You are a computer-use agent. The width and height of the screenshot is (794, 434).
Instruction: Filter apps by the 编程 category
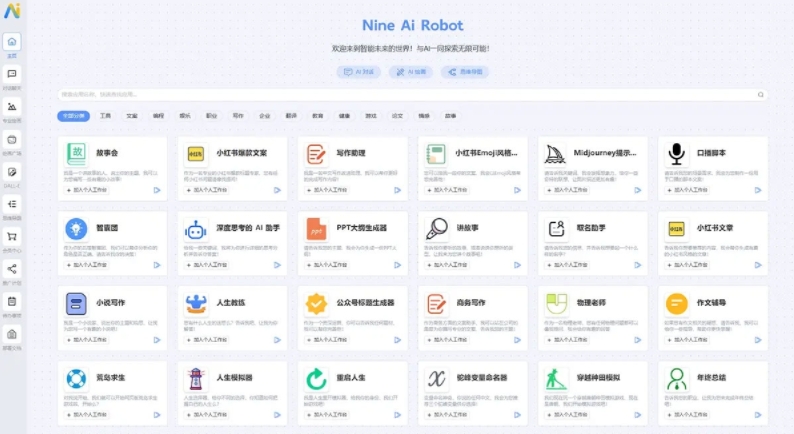pyautogui.click(x=159, y=116)
